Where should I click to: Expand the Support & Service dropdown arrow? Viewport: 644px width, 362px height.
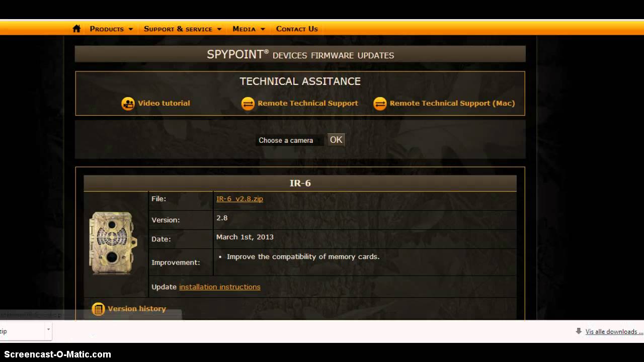pyautogui.click(x=219, y=29)
